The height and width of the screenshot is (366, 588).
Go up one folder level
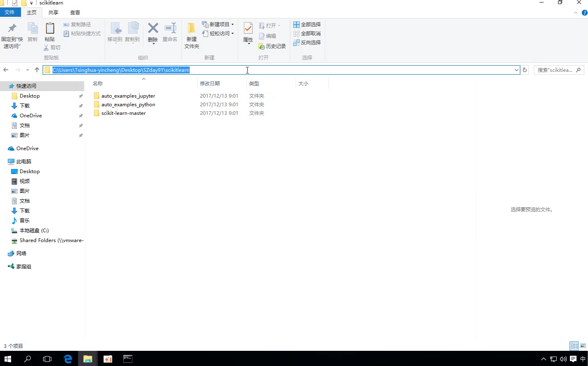[37, 70]
